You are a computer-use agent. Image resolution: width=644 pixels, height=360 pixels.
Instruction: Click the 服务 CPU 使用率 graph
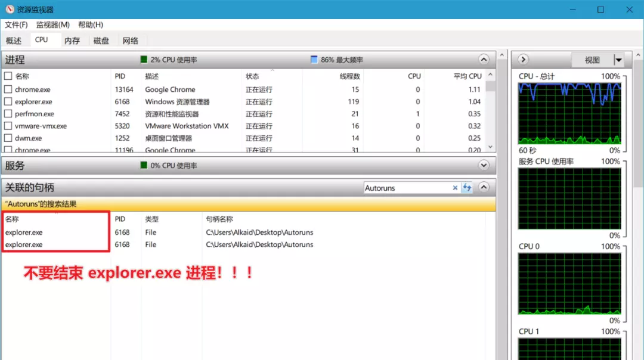click(569, 198)
